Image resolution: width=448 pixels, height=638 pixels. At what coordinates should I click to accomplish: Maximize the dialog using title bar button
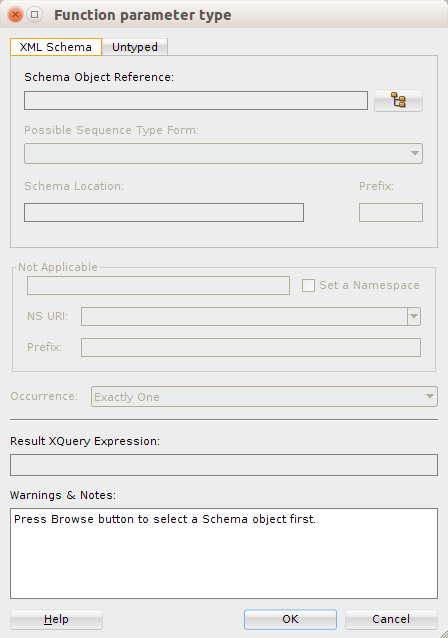click(35, 15)
